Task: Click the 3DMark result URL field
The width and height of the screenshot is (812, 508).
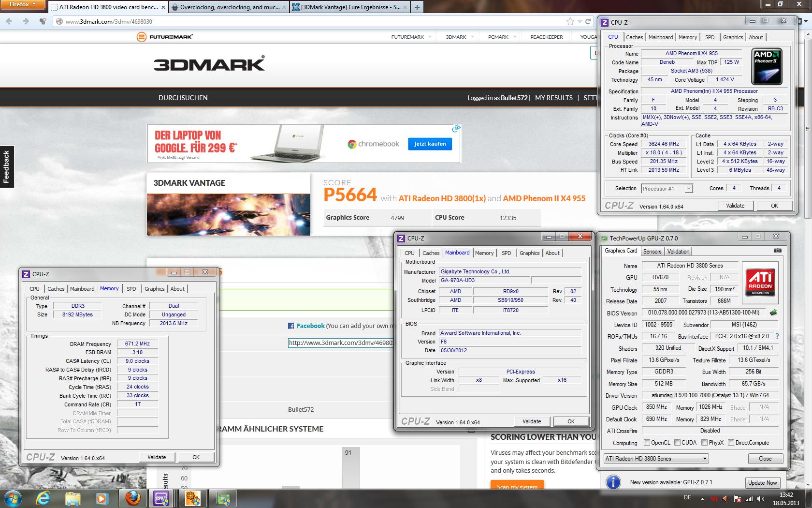Action: coord(341,343)
